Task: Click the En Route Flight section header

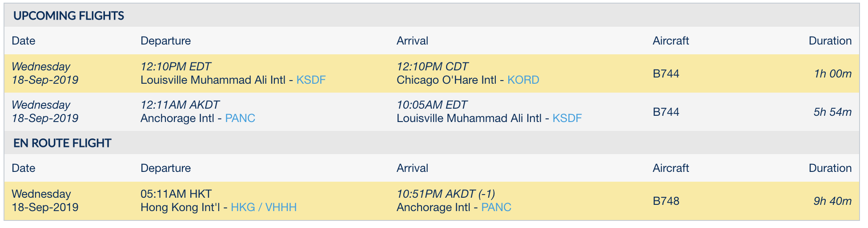Action: coord(62,143)
